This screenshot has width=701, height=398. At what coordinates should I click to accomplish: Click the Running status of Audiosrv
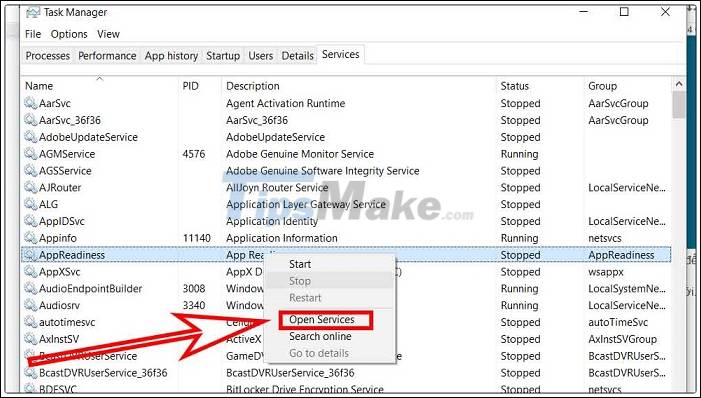tap(519, 305)
